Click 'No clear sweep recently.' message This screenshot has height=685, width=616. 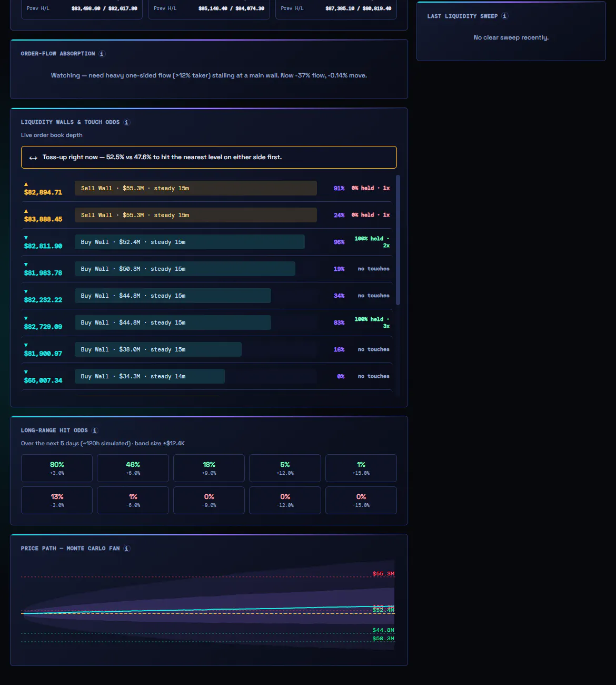coord(511,37)
